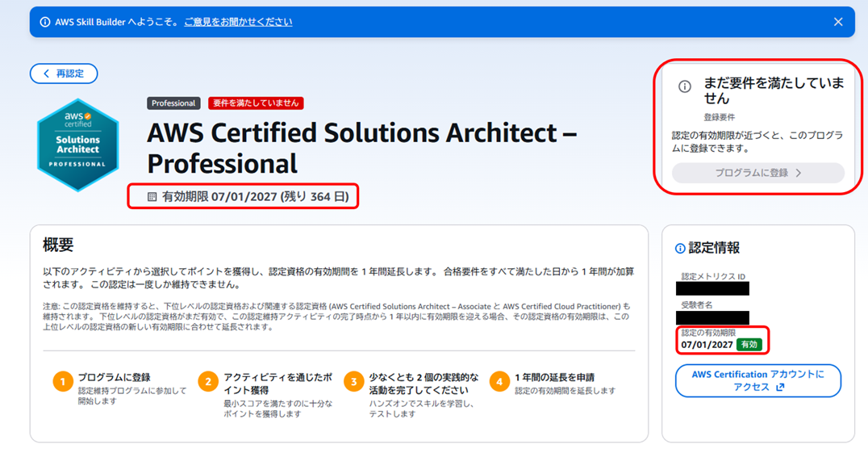Click step 2 circle for アクティビティを通じたポイント獲得
Viewport: 868px width, 453px height.
(x=208, y=382)
